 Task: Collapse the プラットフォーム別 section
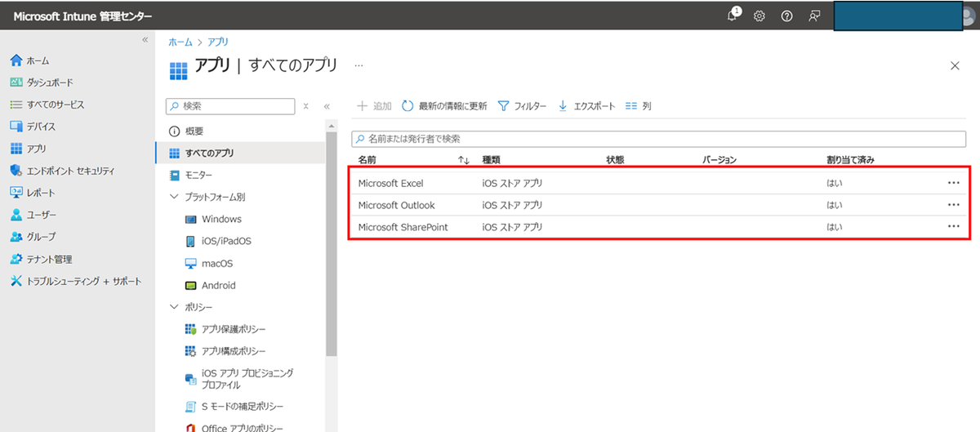tap(173, 197)
